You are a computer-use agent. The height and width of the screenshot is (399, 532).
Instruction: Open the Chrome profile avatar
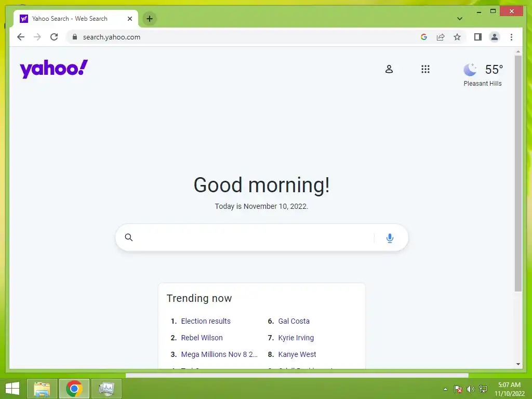point(495,37)
